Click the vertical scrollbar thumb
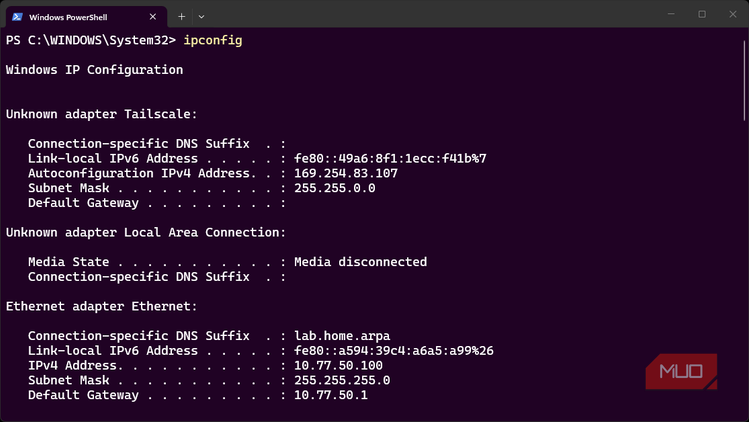This screenshot has width=749, height=422. [x=745, y=81]
